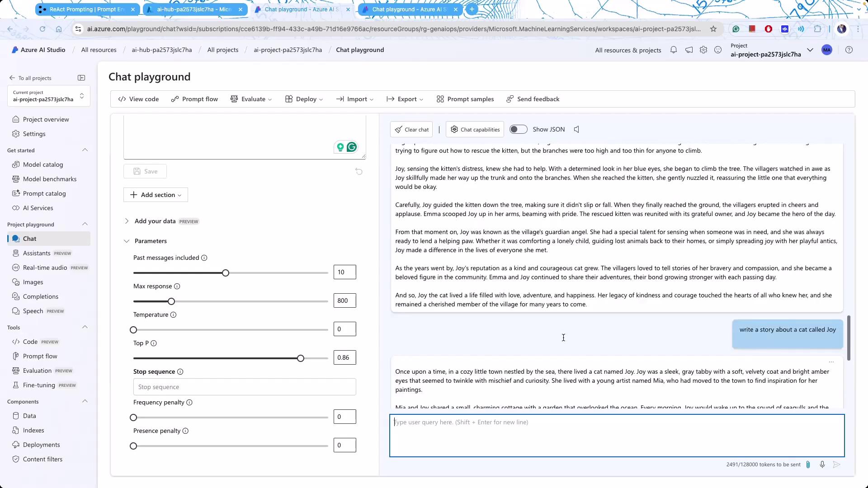The image size is (868, 488).
Task: Open the Add section dropdown
Action: [x=156, y=195]
